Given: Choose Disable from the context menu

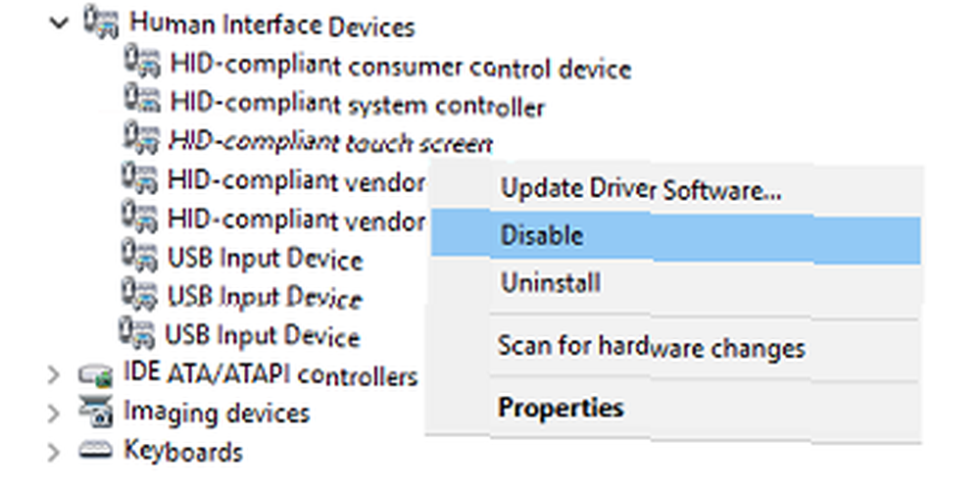Looking at the screenshot, I should click(675, 236).
